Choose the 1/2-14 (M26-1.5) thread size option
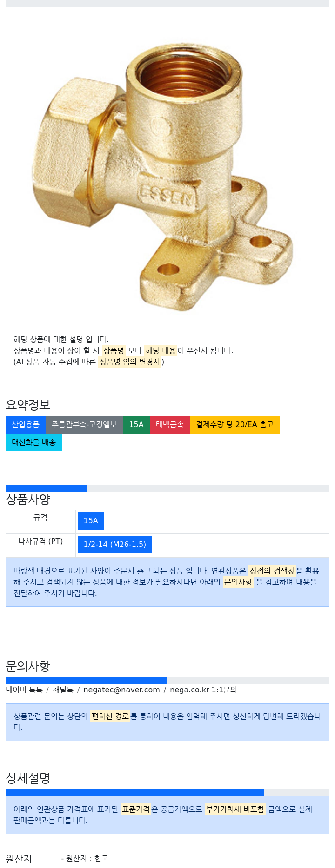 pyautogui.click(x=115, y=545)
